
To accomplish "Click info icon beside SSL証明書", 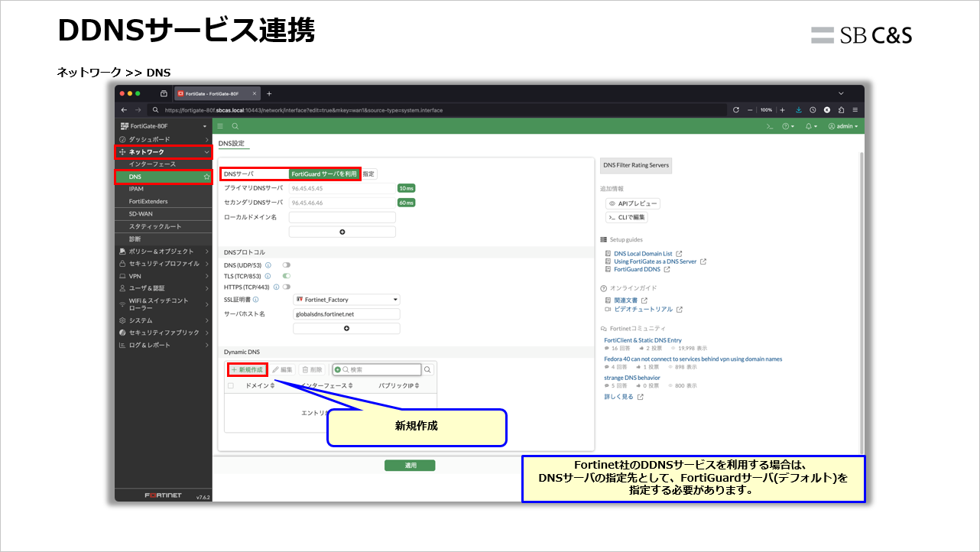I will pos(255,300).
